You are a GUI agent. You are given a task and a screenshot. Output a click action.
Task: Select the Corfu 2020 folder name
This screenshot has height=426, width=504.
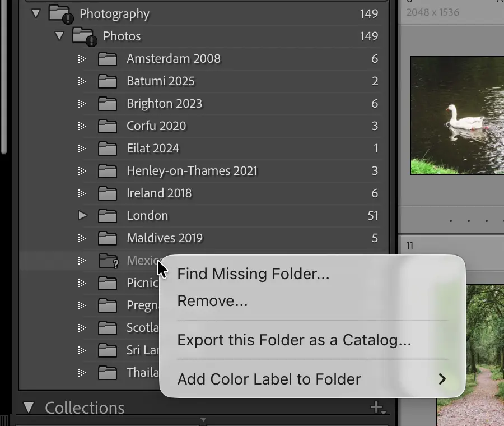tap(156, 126)
